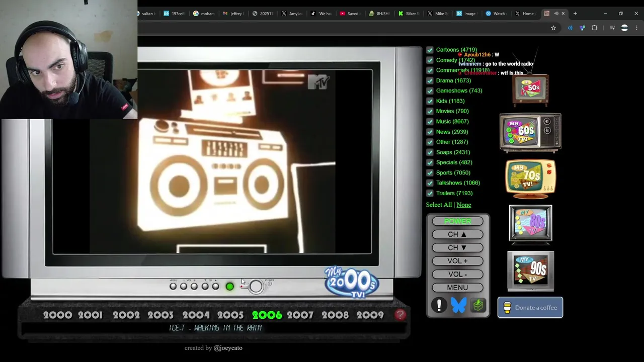This screenshot has height=362, width=644.
Task: Click the None link
Action: pos(464,205)
